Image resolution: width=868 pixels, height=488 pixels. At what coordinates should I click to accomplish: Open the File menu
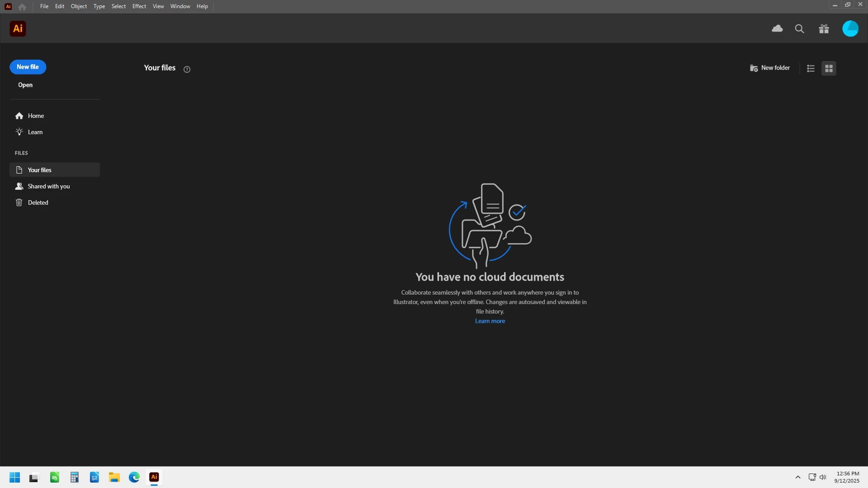point(44,6)
